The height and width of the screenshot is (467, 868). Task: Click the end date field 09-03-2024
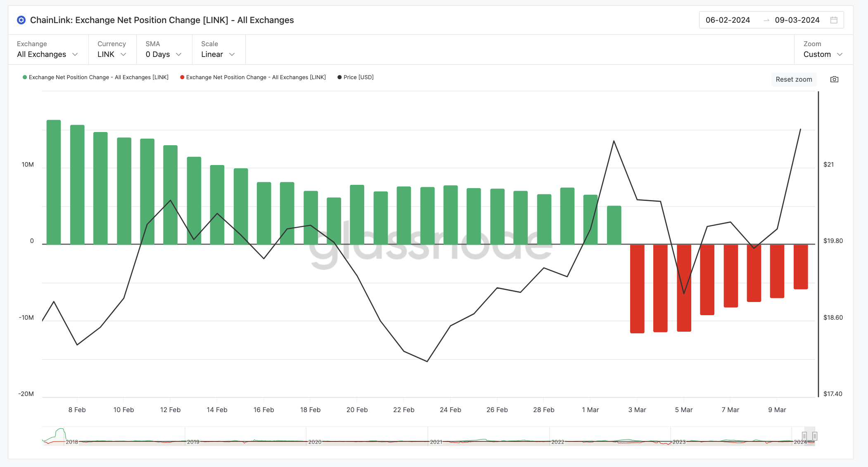(x=797, y=20)
